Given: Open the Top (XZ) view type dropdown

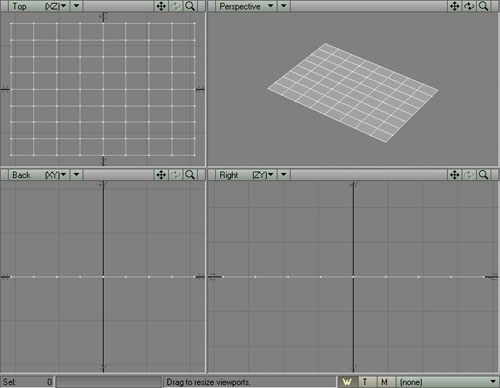Looking at the screenshot, I should 39,6.
